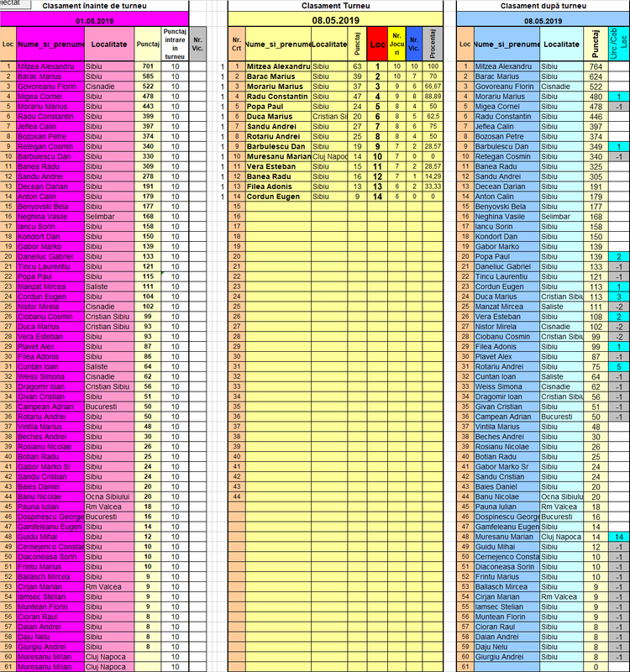The image size is (630, 672).
Task: Select Nistor Mirela in the after-tournament ranking
Action: coord(507,327)
